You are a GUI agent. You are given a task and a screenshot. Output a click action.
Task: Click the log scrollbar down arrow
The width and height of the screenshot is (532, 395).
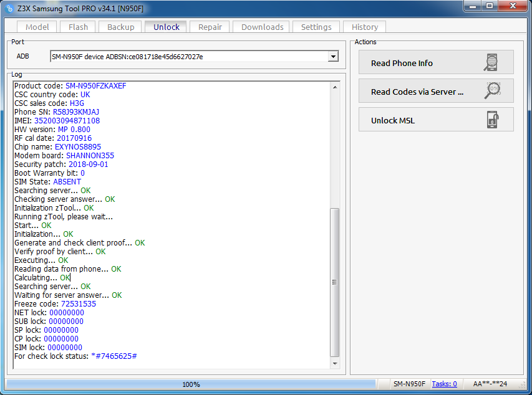point(335,363)
